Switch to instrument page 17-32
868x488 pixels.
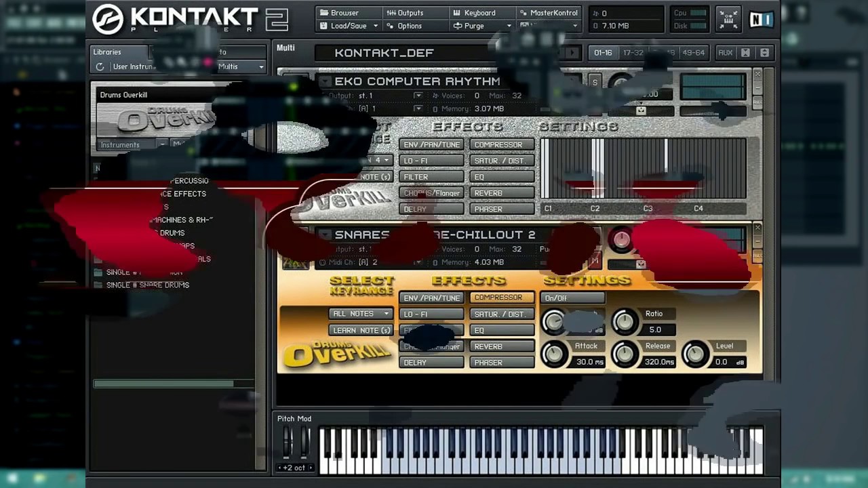(x=633, y=53)
